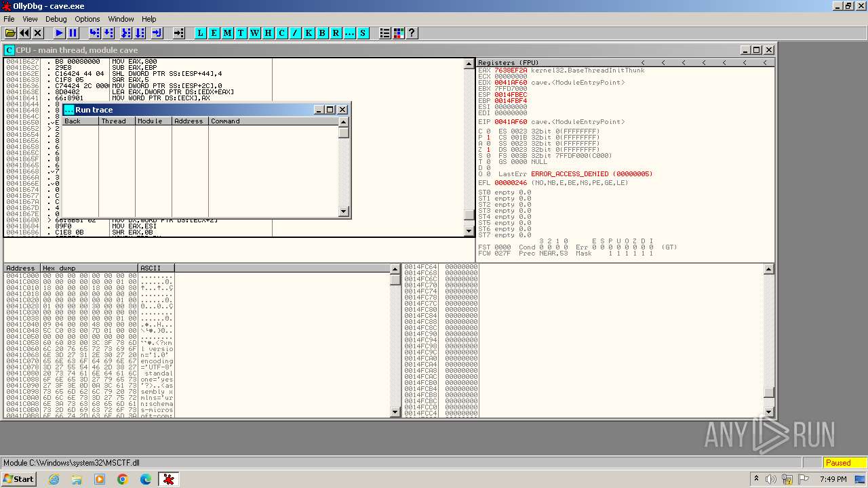Run the program with the play icon

click(x=59, y=33)
